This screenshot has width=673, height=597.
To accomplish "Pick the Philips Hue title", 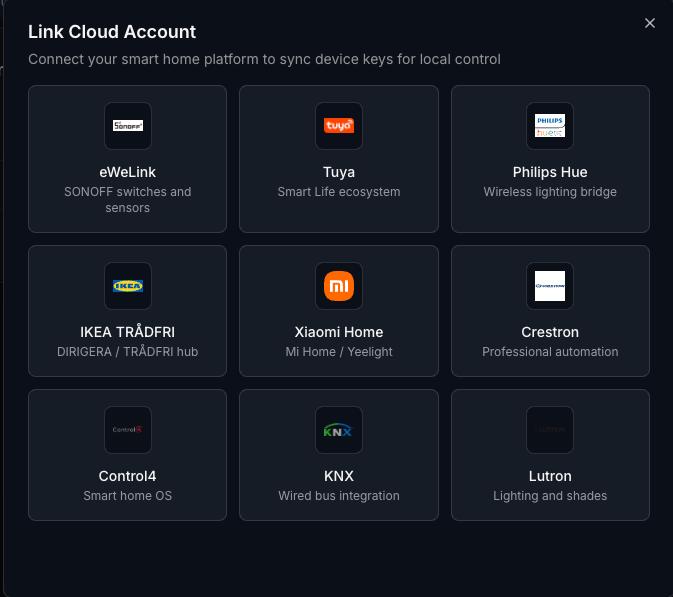I will tap(550, 172).
